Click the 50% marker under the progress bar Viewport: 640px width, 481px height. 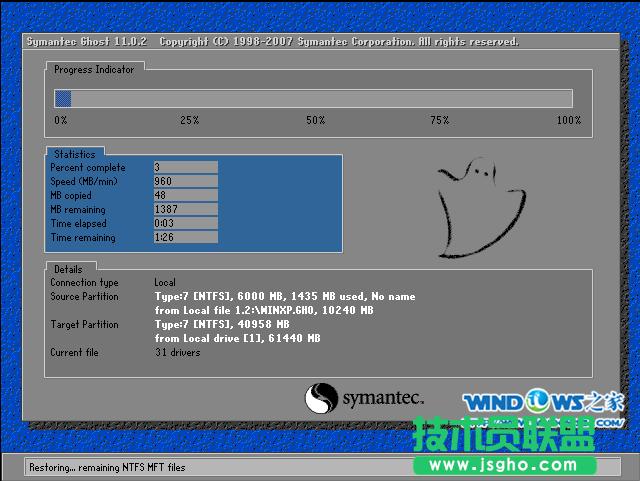click(315, 120)
